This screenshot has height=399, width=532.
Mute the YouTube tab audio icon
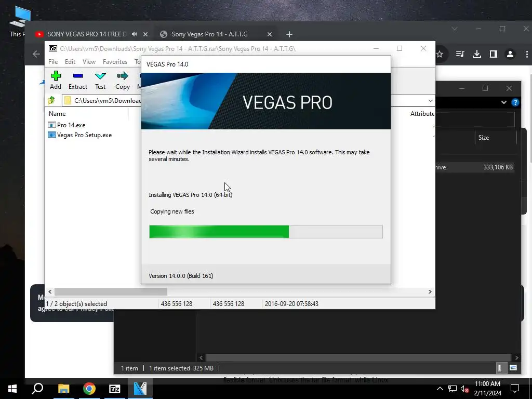click(x=135, y=34)
